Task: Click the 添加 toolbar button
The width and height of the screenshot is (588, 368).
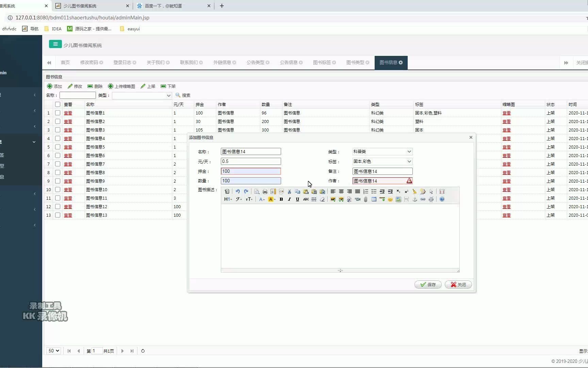Action: [54, 86]
